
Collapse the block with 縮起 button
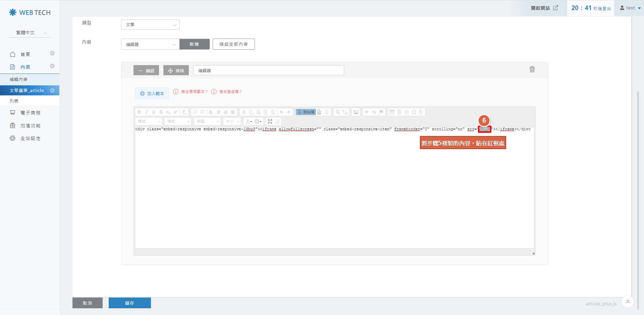(146, 71)
